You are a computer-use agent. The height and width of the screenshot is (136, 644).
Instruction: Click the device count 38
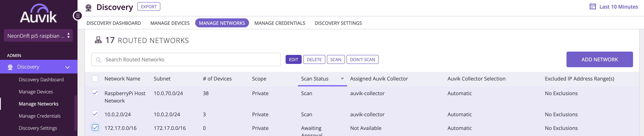(206, 93)
